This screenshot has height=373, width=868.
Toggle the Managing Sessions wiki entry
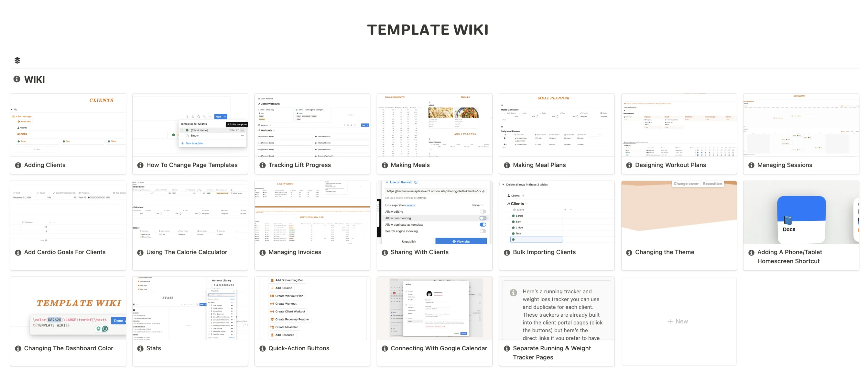pyautogui.click(x=752, y=165)
